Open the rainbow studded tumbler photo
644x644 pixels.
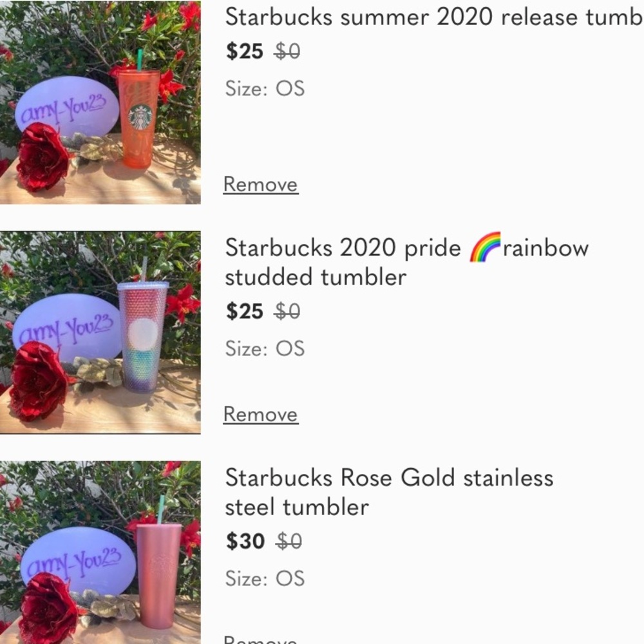pos(100,332)
